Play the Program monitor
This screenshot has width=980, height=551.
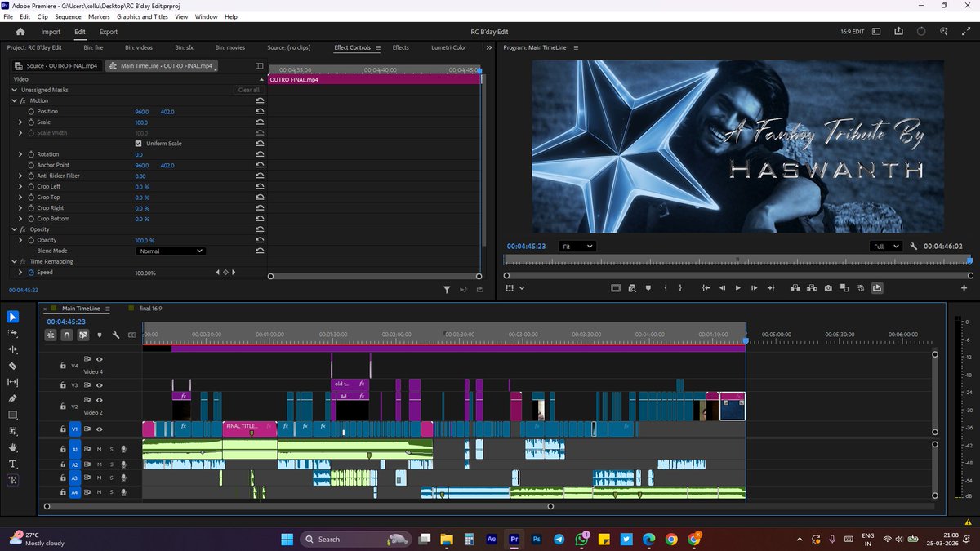tap(737, 287)
